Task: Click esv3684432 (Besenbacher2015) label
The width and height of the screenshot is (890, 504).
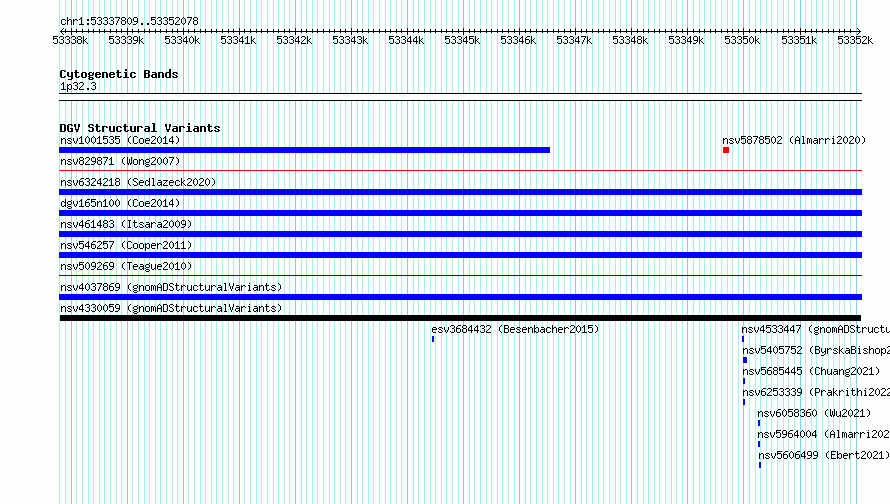Action: point(515,329)
